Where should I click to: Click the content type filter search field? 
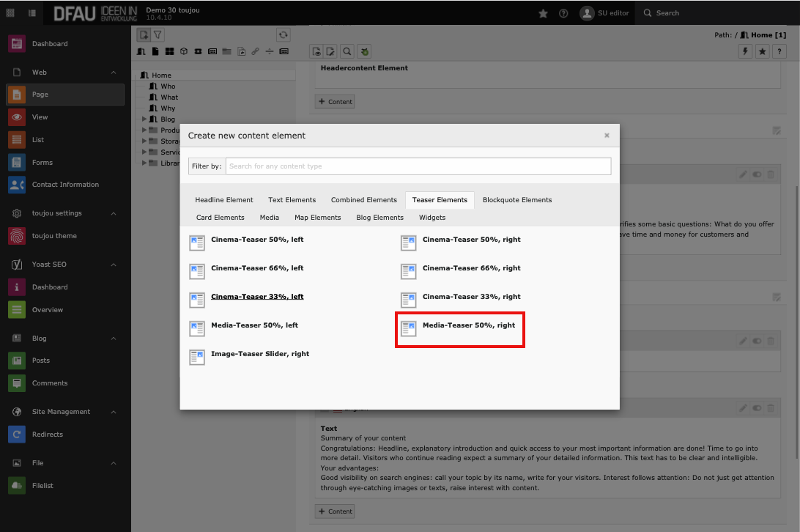point(418,166)
